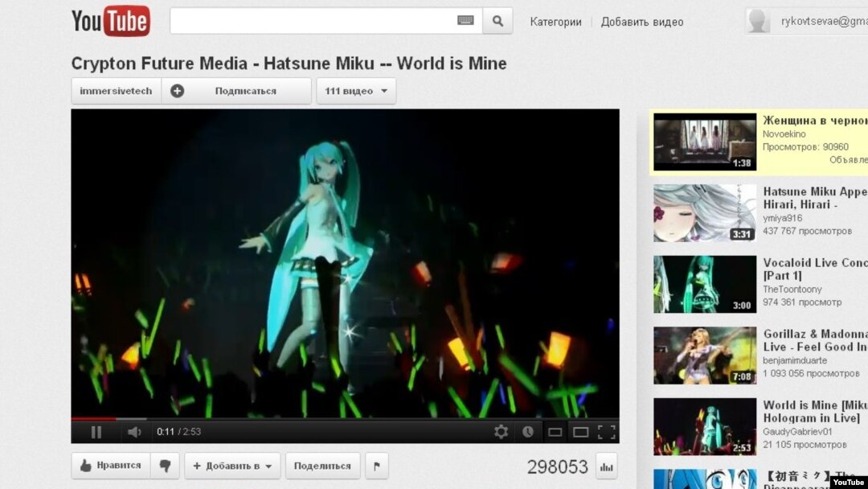868x489 pixels.
Task: Click the Watch Later clock icon
Action: pyautogui.click(x=527, y=432)
